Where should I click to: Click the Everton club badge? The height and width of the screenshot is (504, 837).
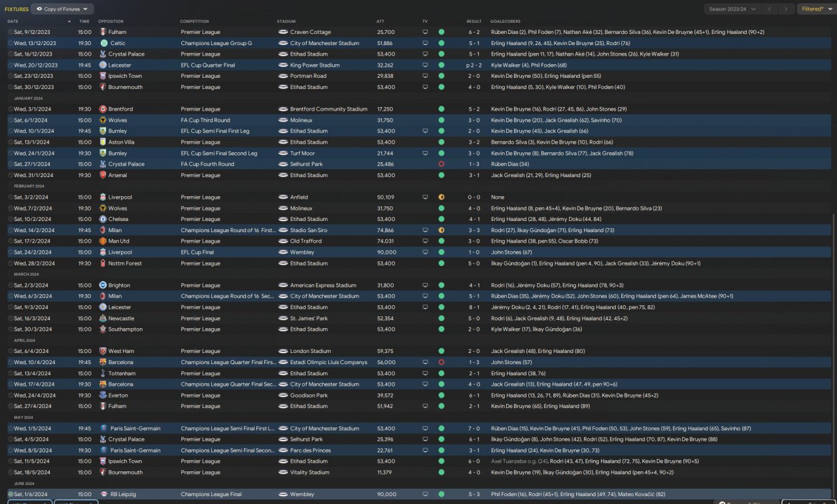[x=103, y=395]
